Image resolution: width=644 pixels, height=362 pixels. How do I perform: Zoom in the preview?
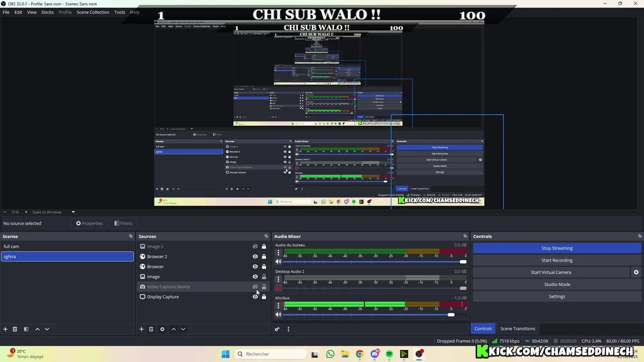tap(26, 212)
